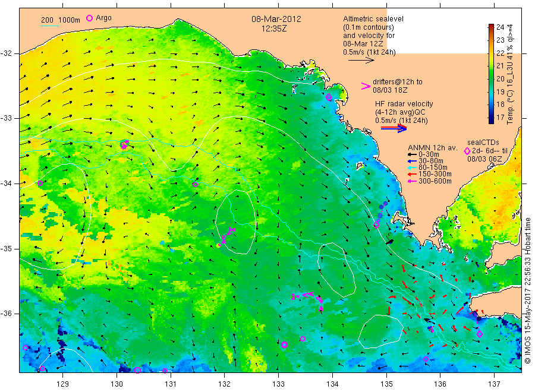This screenshot has width=535, height=392.
Task: Click the black 0-30m legend arrow
Action: pyautogui.click(x=413, y=154)
